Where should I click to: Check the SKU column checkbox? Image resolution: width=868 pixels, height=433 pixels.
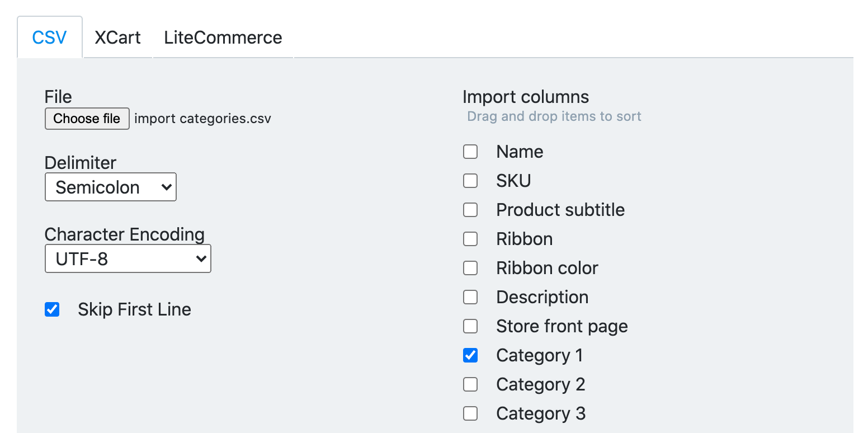point(470,180)
